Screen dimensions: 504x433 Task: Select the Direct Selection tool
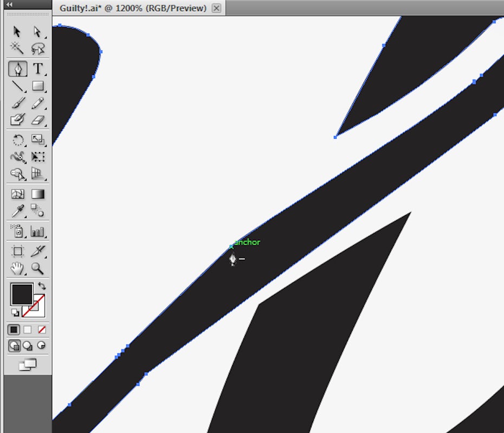click(37, 32)
